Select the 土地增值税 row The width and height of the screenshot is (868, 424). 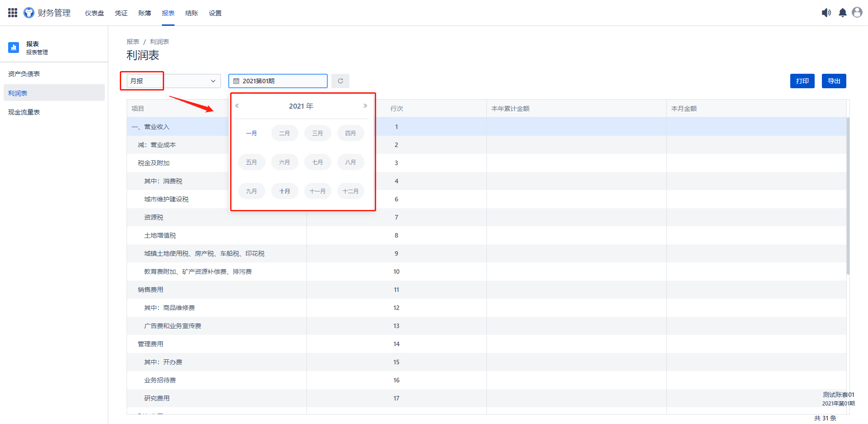click(486, 235)
